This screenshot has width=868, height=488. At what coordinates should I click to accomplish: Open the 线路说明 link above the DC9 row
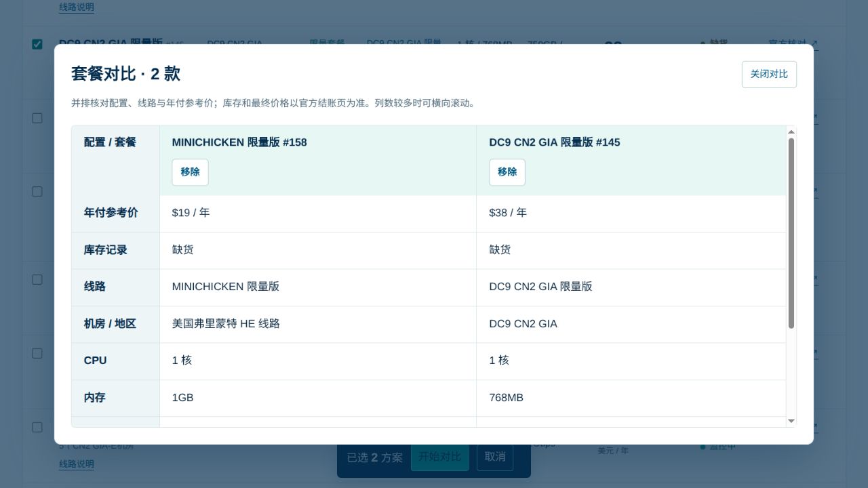tap(77, 7)
